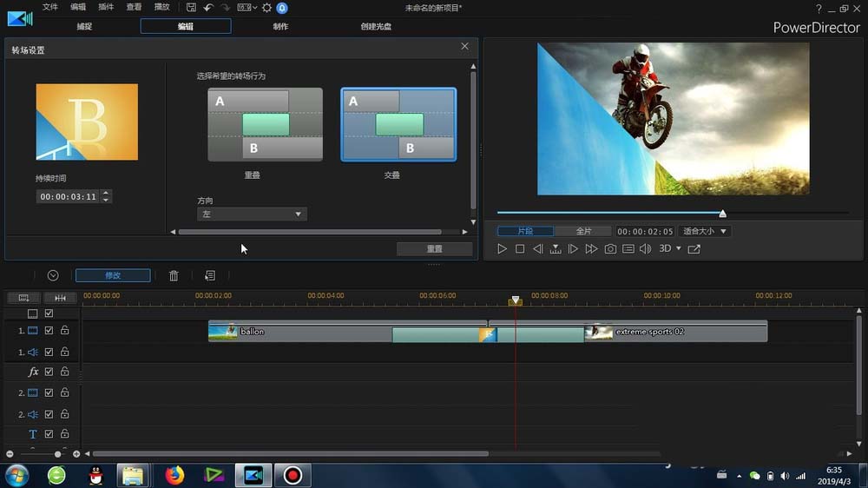Select the 重叠 overlap transition behavior
Viewport: 868px width, 488px height.
pyautogui.click(x=265, y=124)
